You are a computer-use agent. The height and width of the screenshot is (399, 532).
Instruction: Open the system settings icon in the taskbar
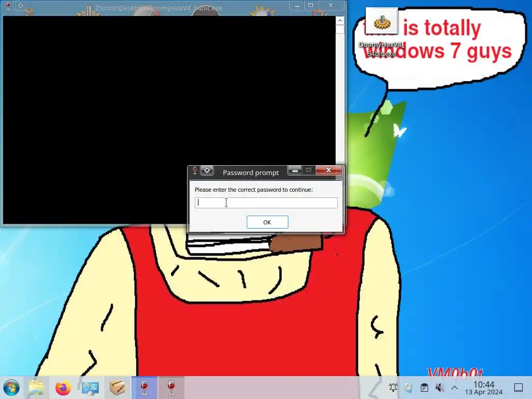click(x=90, y=388)
